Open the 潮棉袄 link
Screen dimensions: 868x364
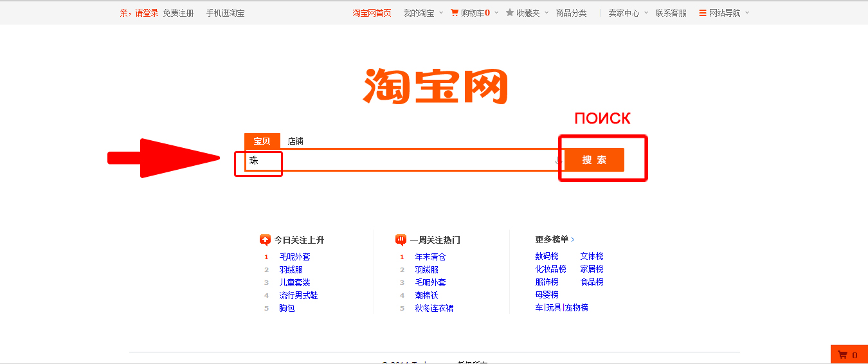point(426,295)
